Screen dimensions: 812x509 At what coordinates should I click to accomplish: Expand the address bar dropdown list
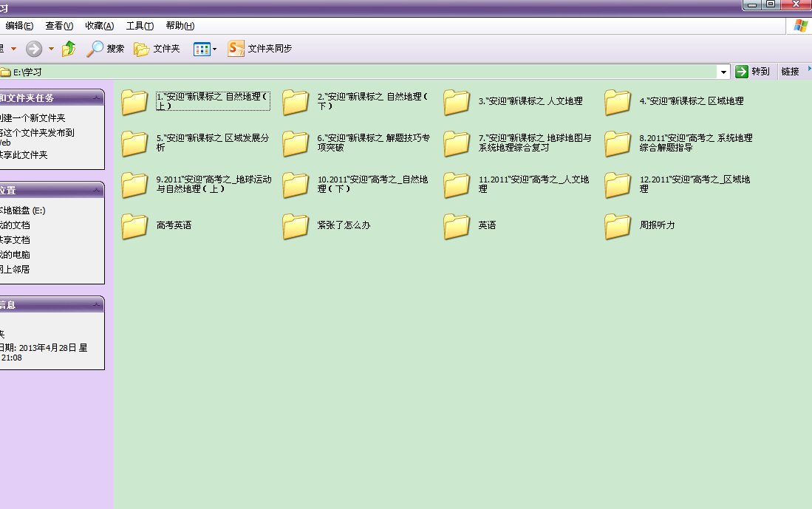click(724, 72)
